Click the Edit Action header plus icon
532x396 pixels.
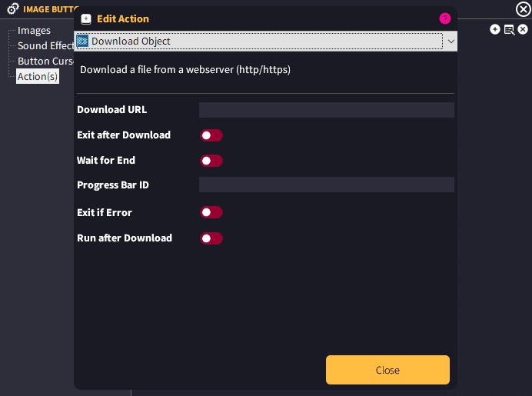[x=86, y=19]
